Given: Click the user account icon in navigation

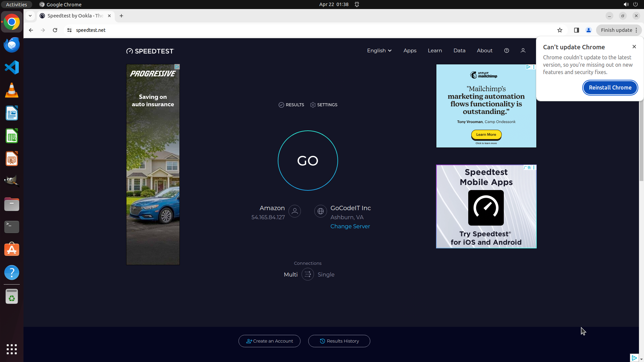Looking at the screenshot, I should pos(523,51).
